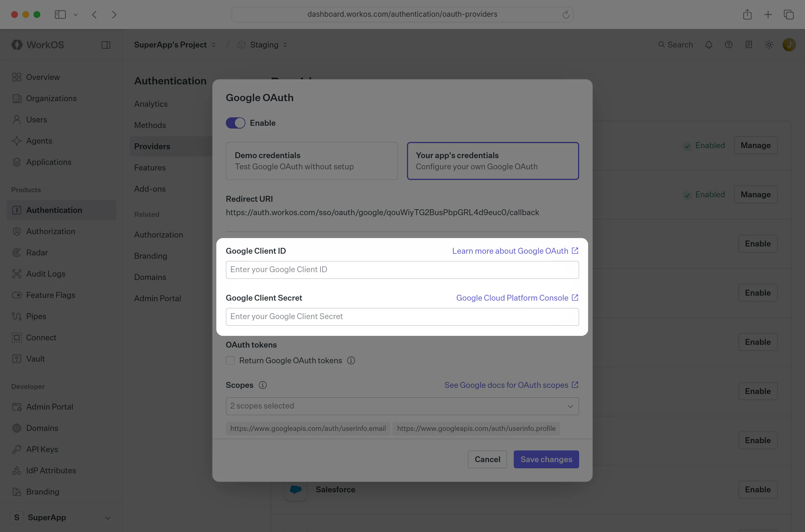
Task: Go to Analytics tab under Authentication
Action: 151,104
